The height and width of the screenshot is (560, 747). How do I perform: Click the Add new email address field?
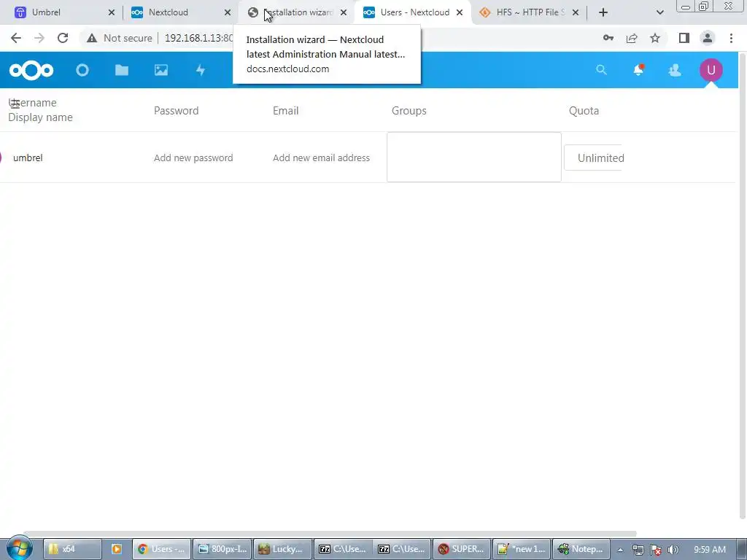[x=321, y=157]
